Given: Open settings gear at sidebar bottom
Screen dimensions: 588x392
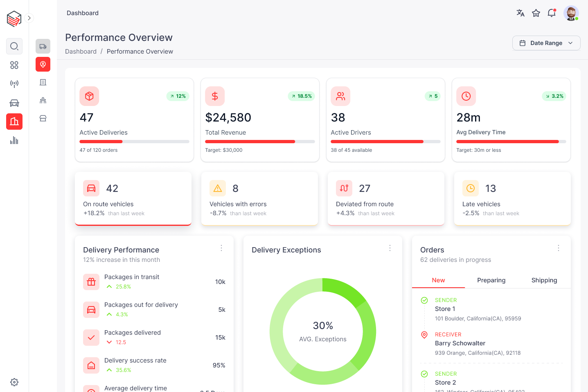Looking at the screenshot, I should click(x=14, y=382).
